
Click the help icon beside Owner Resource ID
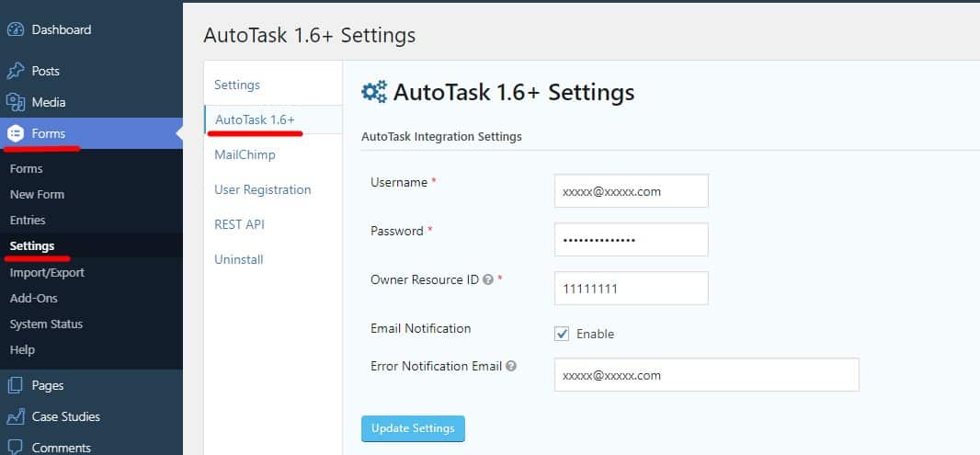pos(488,280)
